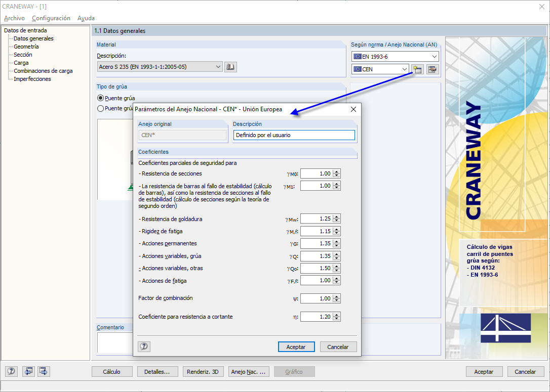Adjust the γF,f spinner arrows
The height and width of the screenshot is (392, 550).
[336, 280]
